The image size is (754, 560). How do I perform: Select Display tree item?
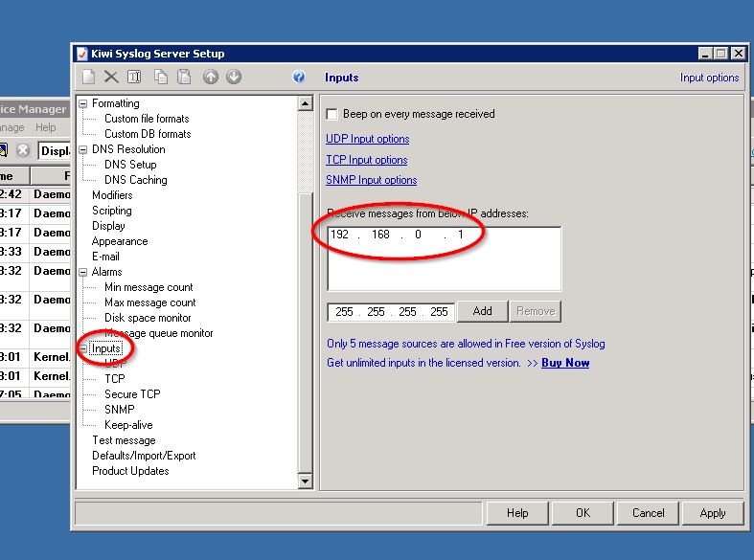[108, 226]
